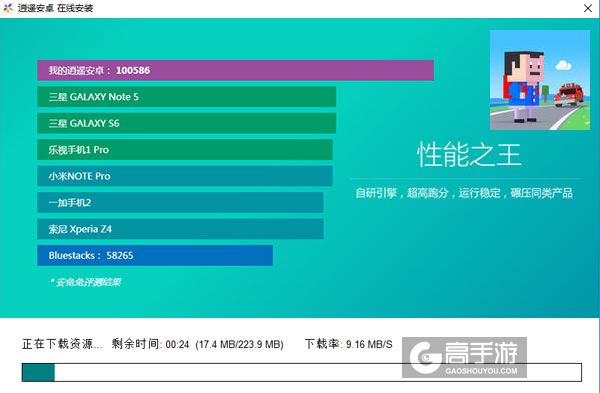Click the download progress bar
This screenshot has height=393, width=600.
(302, 372)
